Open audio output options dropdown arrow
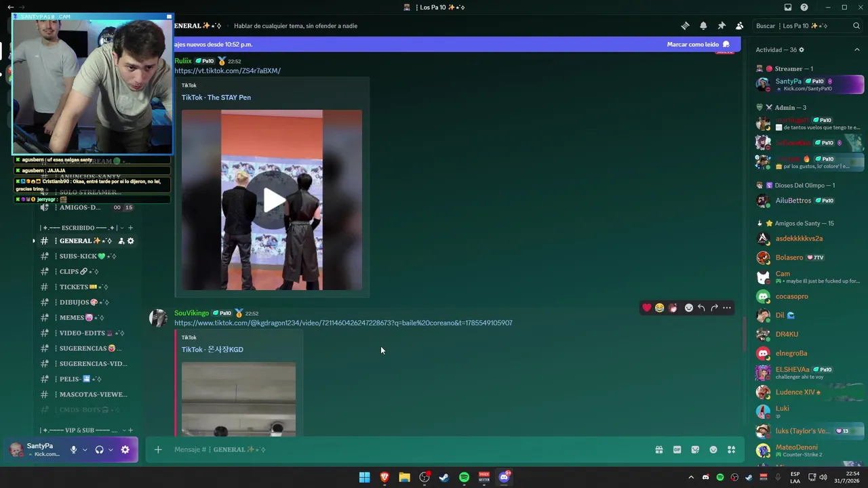 [x=111, y=449]
